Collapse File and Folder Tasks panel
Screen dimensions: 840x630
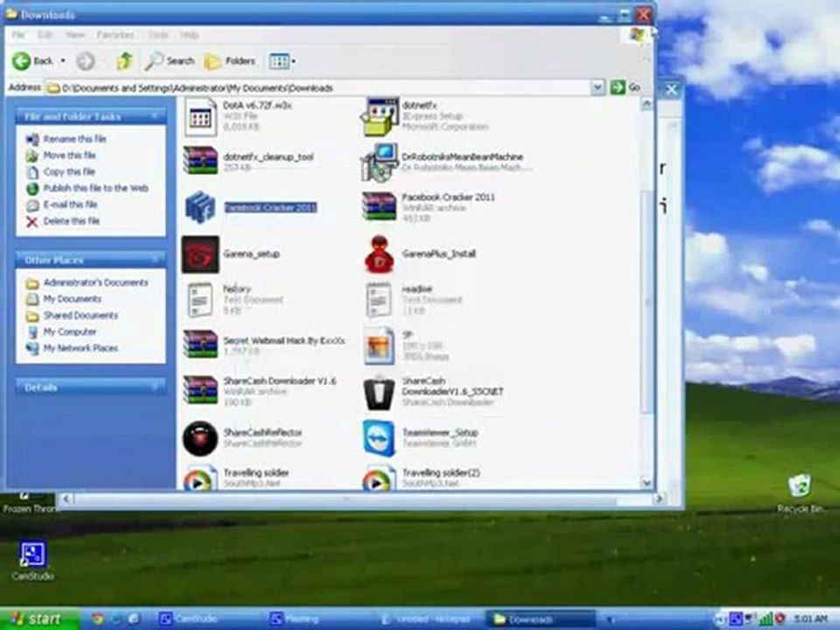coord(155,115)
